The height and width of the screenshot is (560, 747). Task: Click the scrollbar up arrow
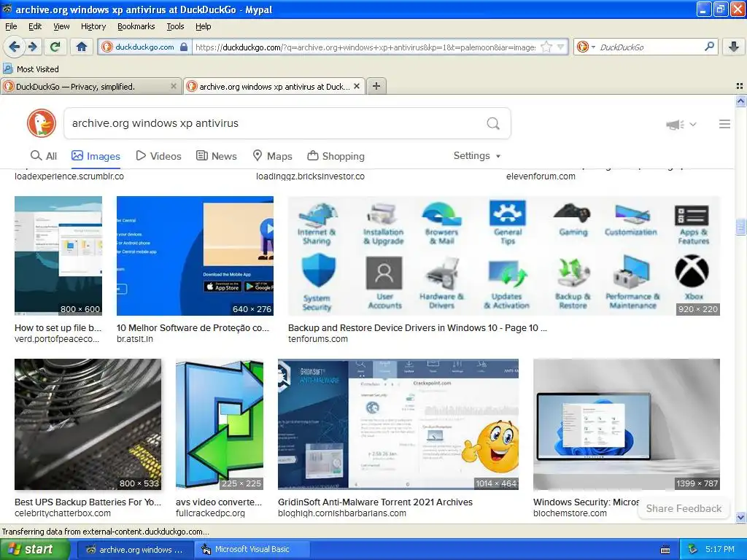point(740,101)
